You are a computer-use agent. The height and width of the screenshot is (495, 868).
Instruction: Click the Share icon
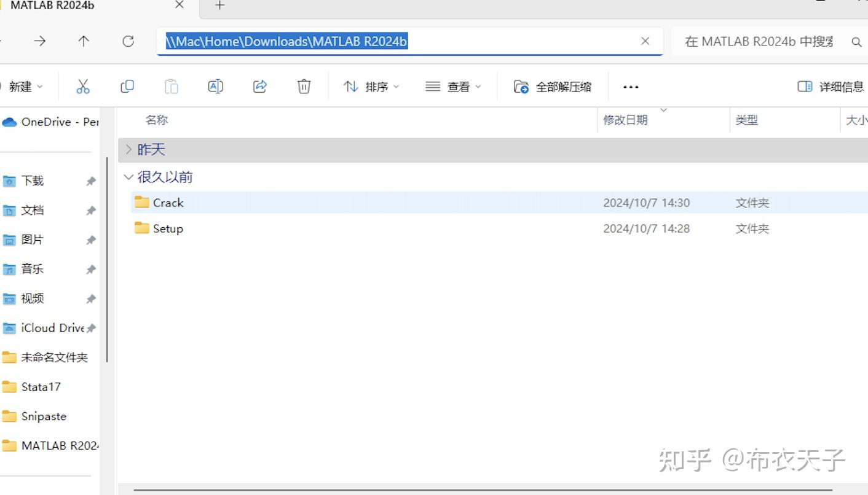click(x=259, y=86)
